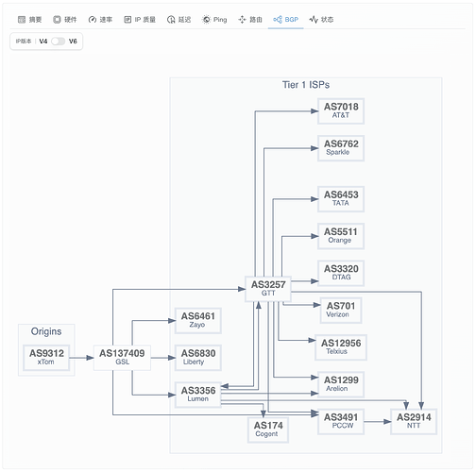The image size is (476, 472).
Task: Open the 摘要 tab
Action: [x=30, y=20]
